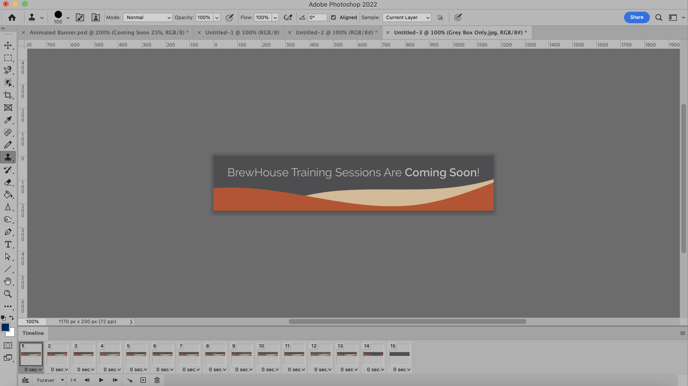
Task: Select the Rectangular Marquee tool
Action: (8, 58)
